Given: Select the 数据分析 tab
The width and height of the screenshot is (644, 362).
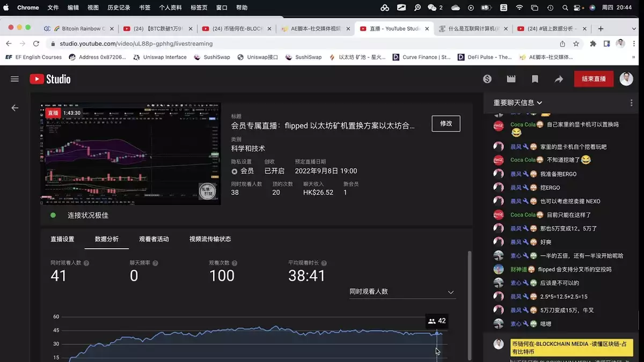Looking at the screenshot, I should tap(107, 239).
